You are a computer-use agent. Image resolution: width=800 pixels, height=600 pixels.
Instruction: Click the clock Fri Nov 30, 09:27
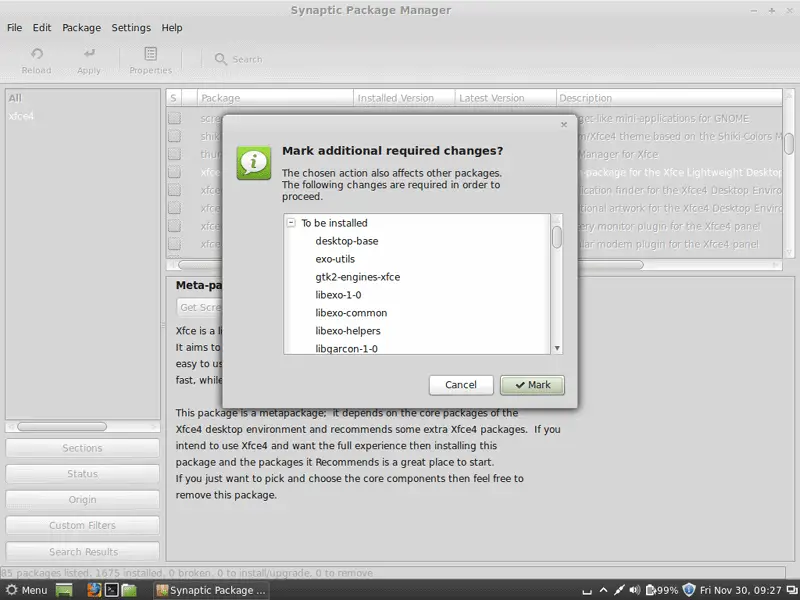740,590
